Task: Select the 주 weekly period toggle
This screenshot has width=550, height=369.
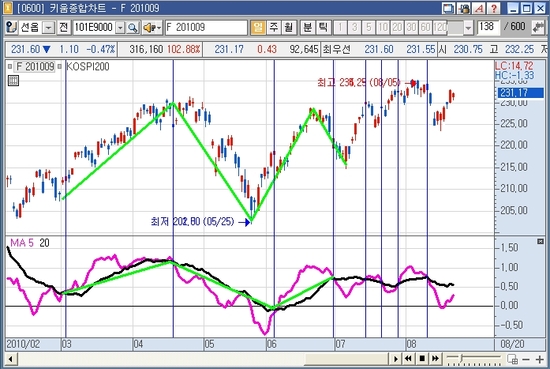Action: click(274, 27)
